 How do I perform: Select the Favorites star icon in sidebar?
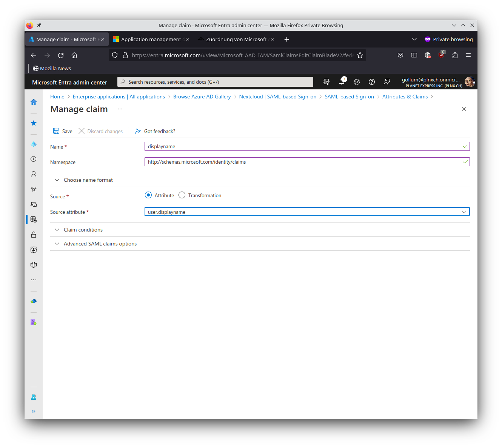click(33, 123)
